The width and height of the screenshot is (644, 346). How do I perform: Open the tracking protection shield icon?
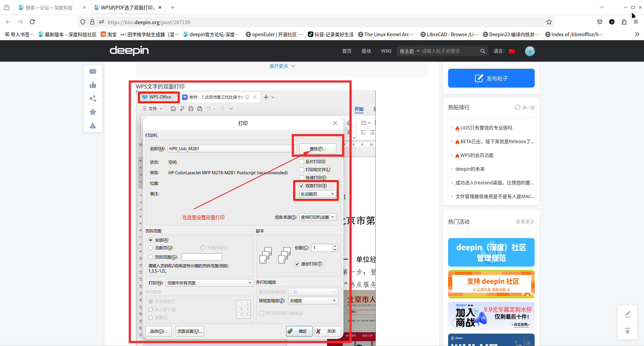[x=83, y=22]
